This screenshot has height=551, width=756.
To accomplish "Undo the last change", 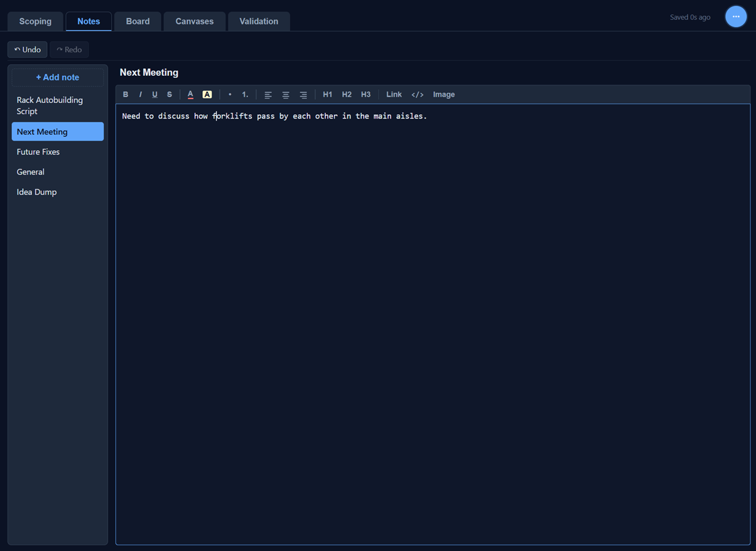I will click(28, 50).
